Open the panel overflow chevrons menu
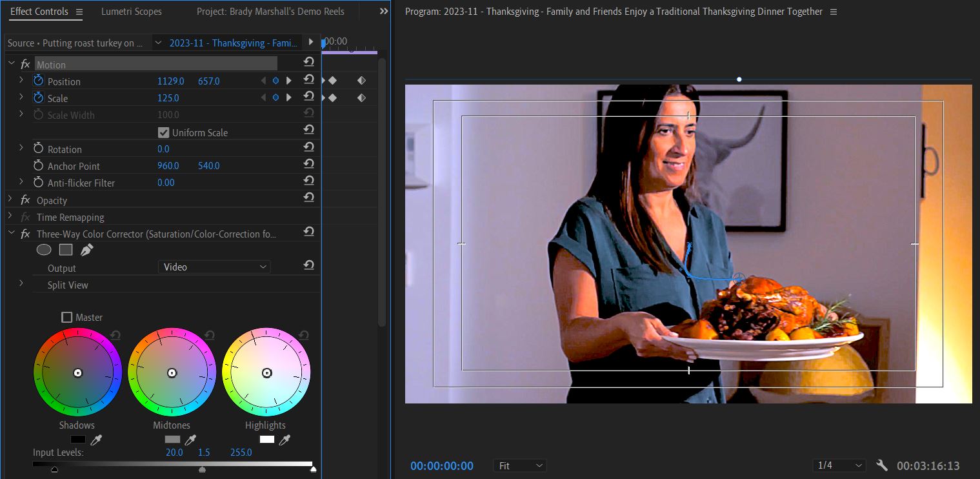 (x=384, y=12)
